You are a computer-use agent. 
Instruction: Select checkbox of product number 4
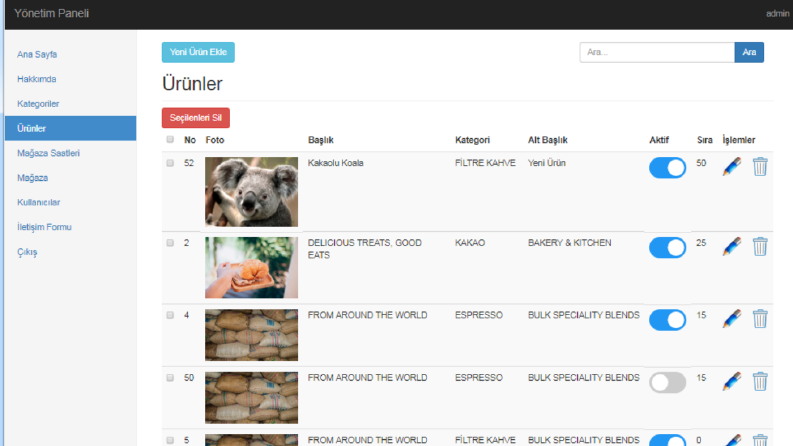[x=170, y=315]
